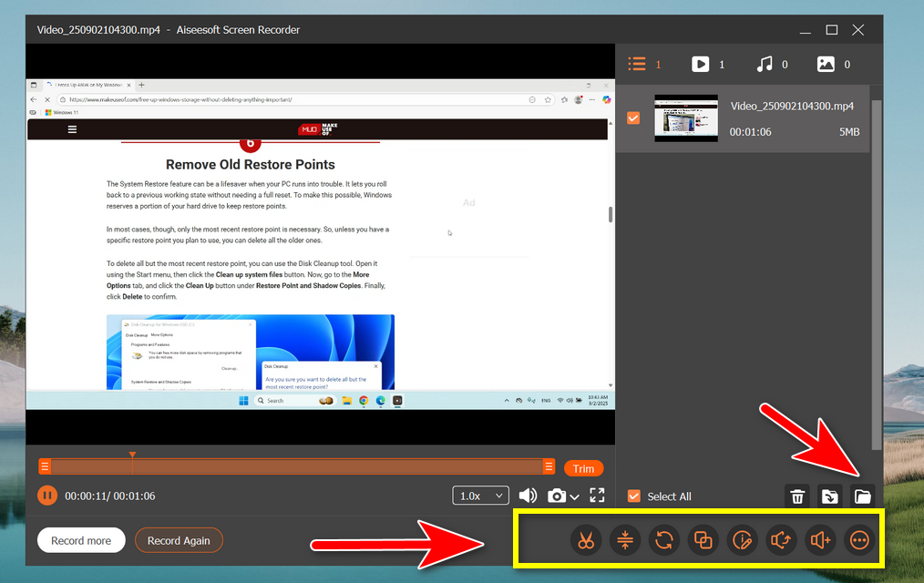Open the advanced trimmer scissors tool
The image size is (924, 583).
pos(586,540)
